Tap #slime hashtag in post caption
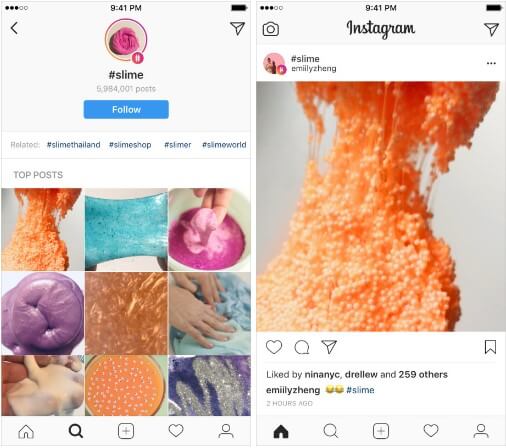Viewport: 506px width, 448px height. click(360, 390)
